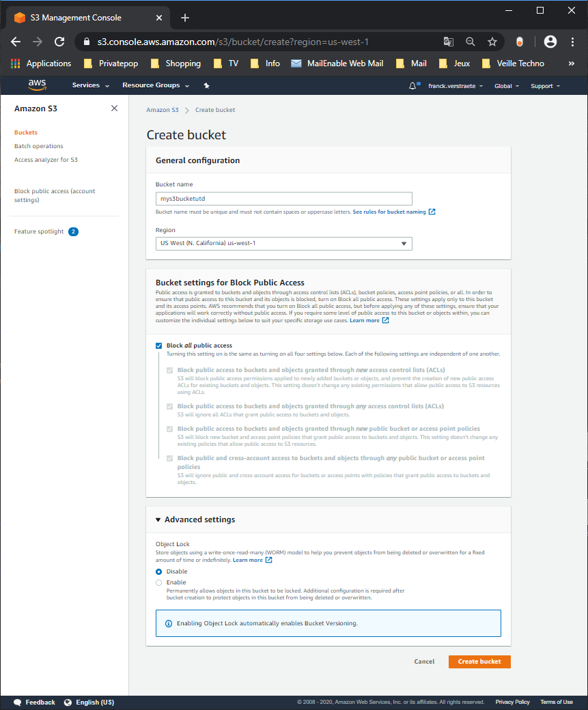Open the Terms of Use footer link
588x710 pixels.
[x=557, y=702]
